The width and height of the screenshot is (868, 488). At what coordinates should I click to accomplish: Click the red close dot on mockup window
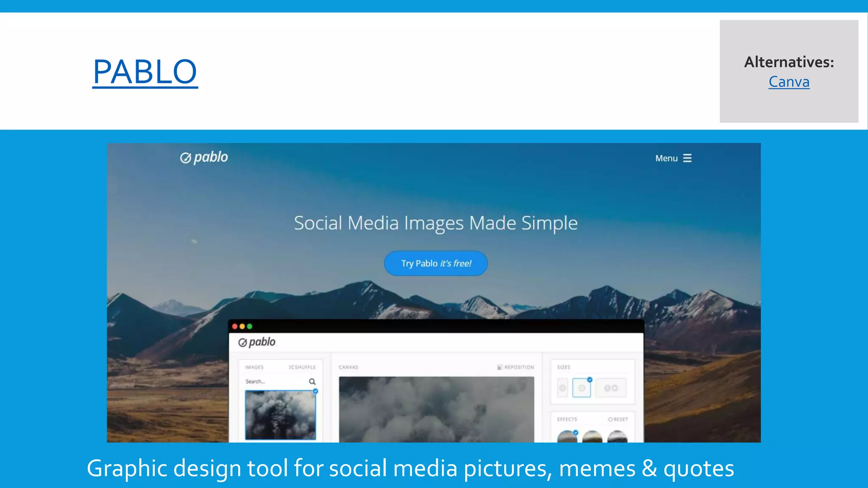coord(235,326)
